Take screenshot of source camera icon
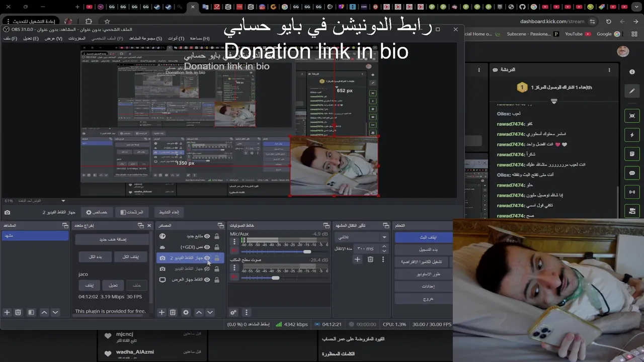 [x=7, y=213]
